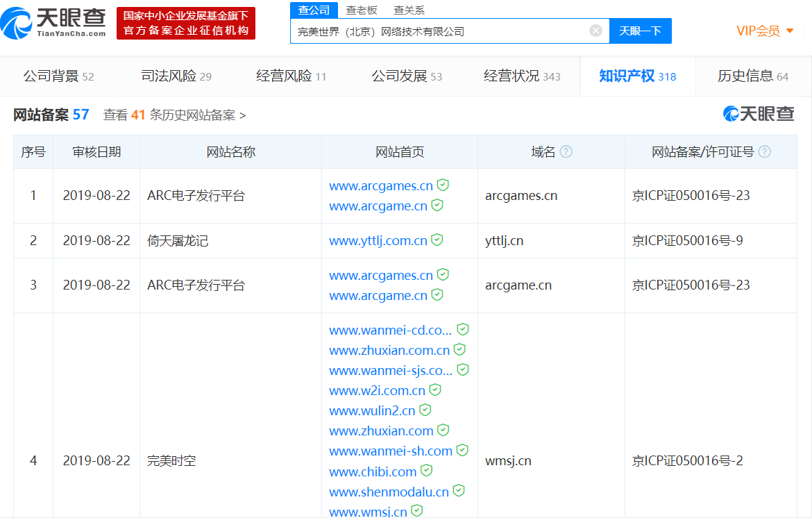Open www.arcgame.cn link in row 3
Screen dimensions: 812x518
point(378,296)
